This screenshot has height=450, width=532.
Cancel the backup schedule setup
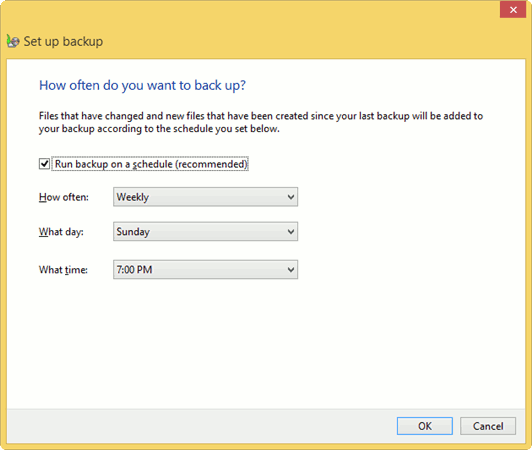click(488, 426)
